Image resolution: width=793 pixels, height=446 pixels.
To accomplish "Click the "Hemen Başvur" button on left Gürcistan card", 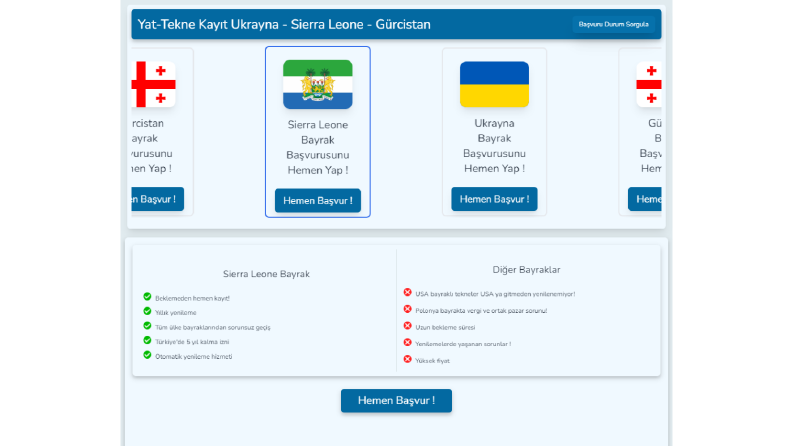I will click(157, 199).
